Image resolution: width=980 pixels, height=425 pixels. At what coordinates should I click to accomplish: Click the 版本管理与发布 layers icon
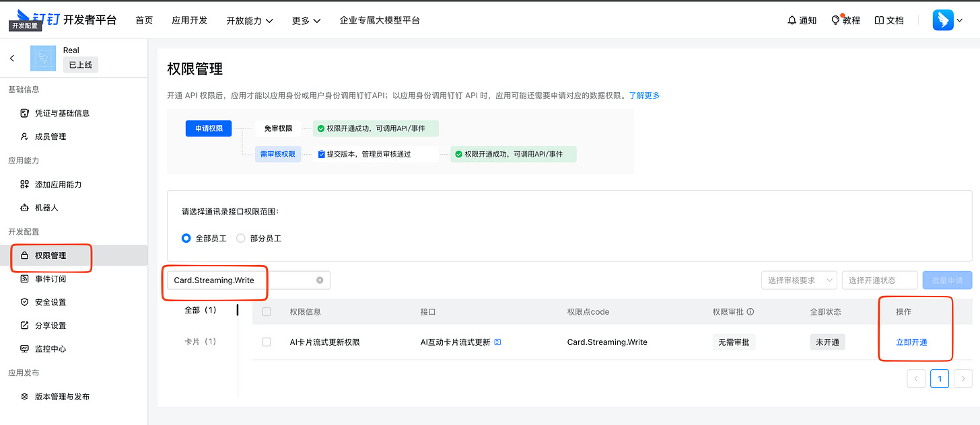tap(25, 397)
